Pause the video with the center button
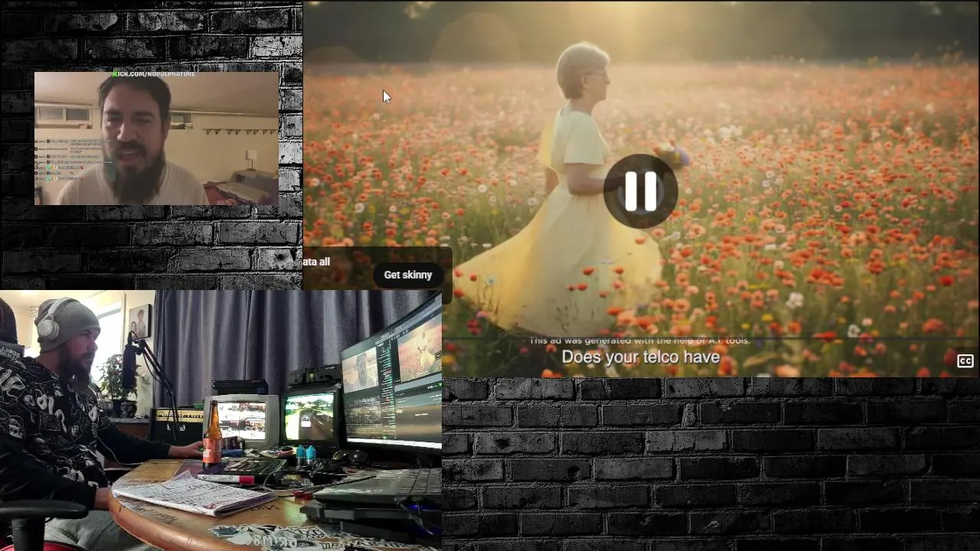The width and height of the screenshot is (980, 551). coord(640,191)
